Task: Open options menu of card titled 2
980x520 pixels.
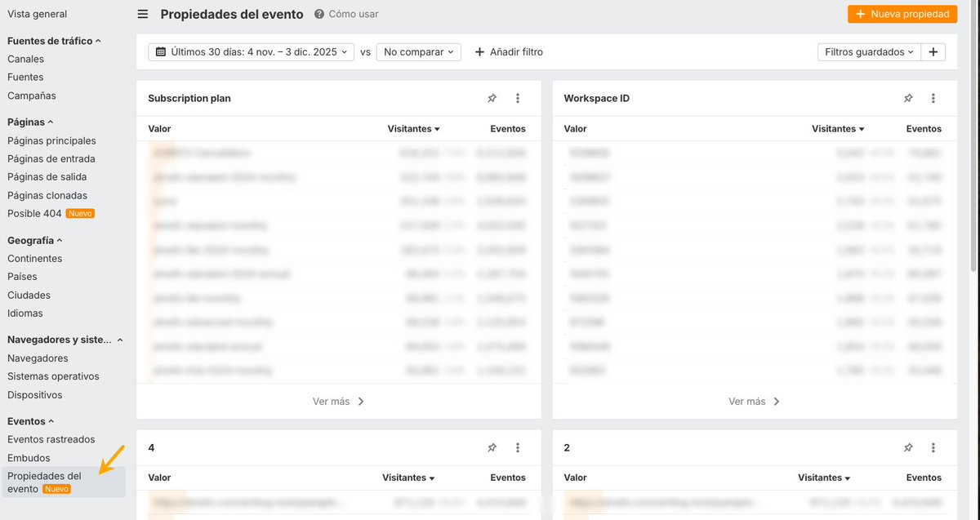Action: pos(933,447)
